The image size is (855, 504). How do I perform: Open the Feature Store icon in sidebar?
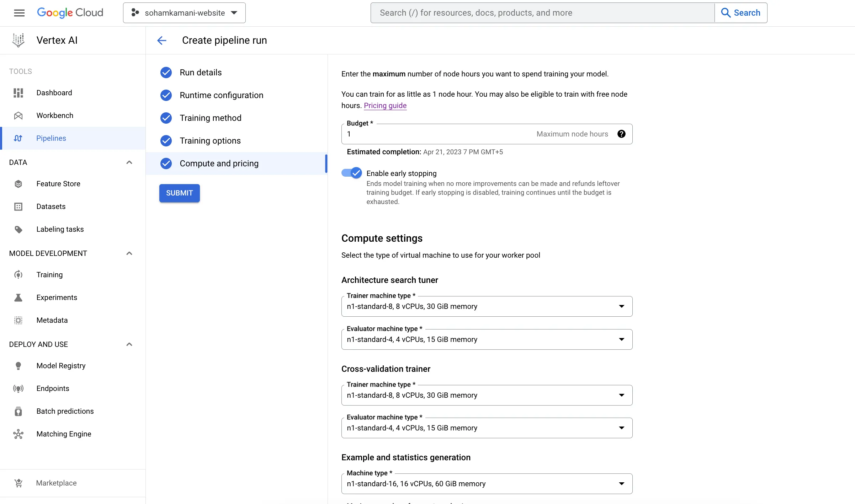pos(18,184)
